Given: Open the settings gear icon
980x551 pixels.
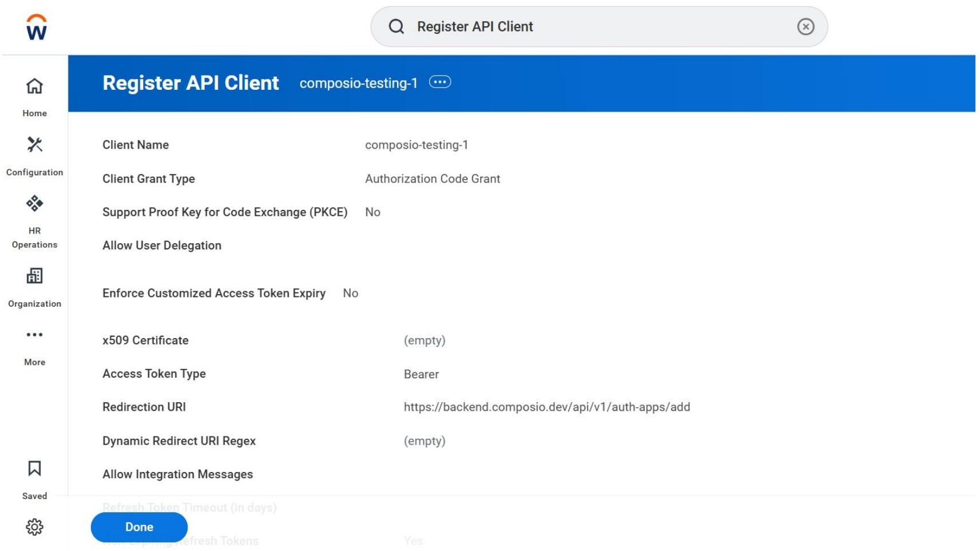Looking at the screenshot, I should 34,527.
